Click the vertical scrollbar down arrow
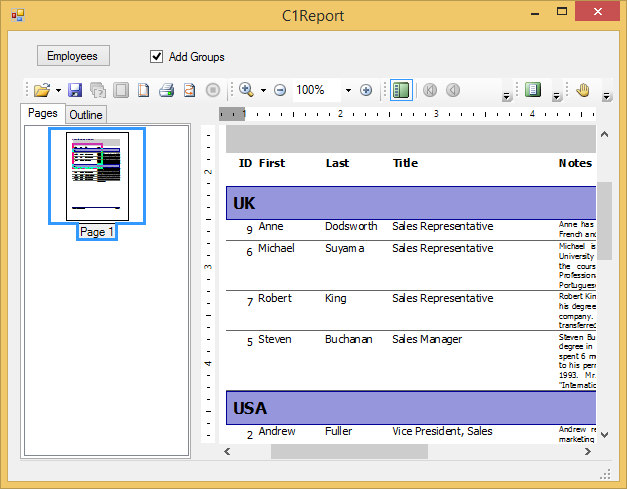 tap(604, 433)
